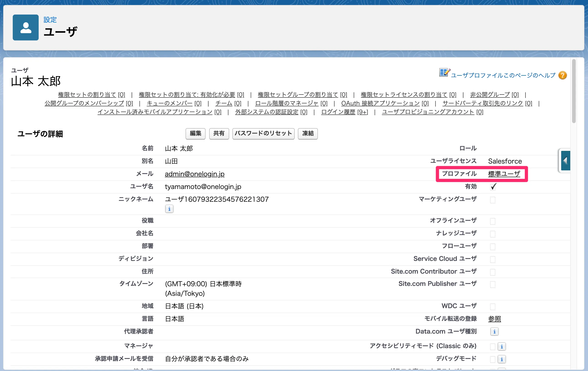Screen dimensions: 588x371
Task: Open the ログイン履歴 related list link
Action: click(x=338, y=112)
